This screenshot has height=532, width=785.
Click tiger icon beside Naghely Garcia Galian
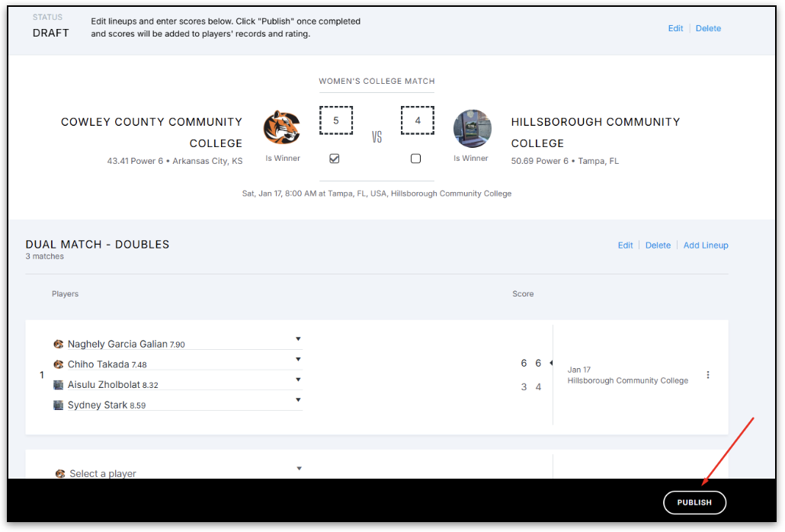59,344
